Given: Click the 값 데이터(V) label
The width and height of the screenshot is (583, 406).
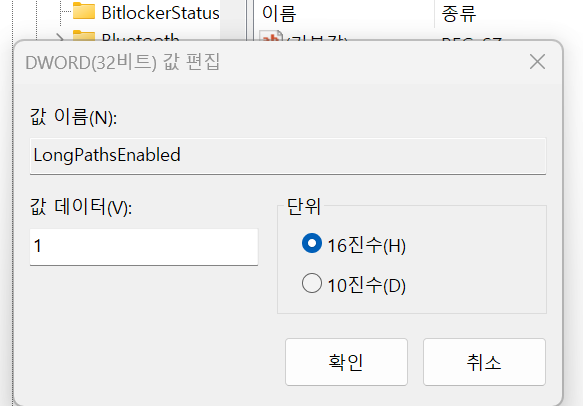Looking at the screenshot, I should (81, 207).
